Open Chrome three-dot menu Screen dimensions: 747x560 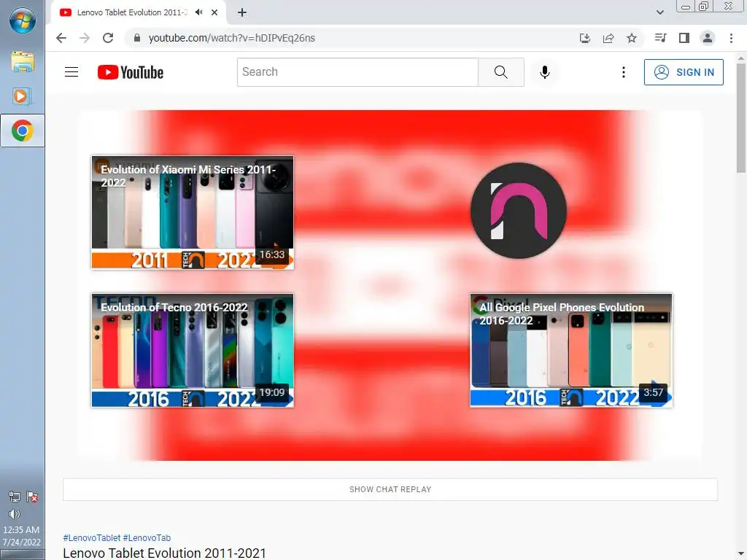pos(731,38)
